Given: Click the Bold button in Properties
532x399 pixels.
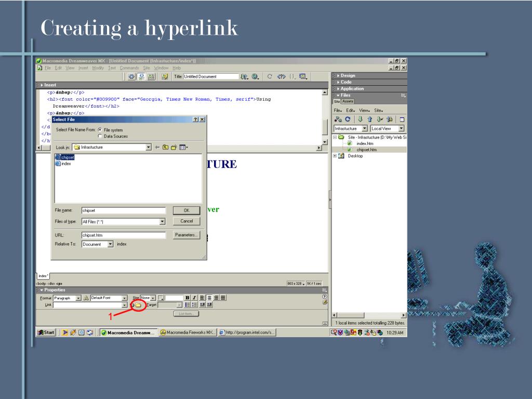Looking at the screenshot, I should [x=187, y=298].
